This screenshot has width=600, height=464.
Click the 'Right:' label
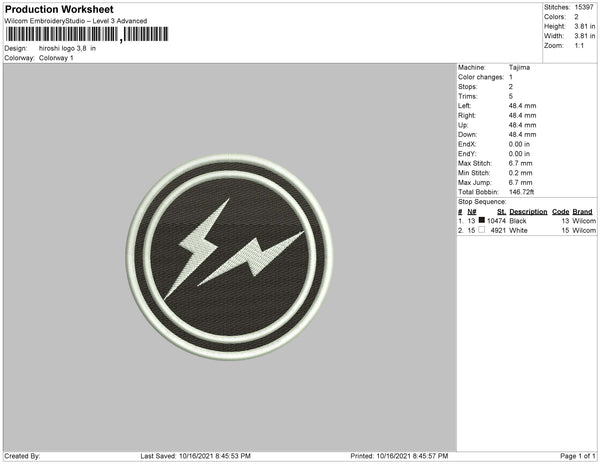467,115
